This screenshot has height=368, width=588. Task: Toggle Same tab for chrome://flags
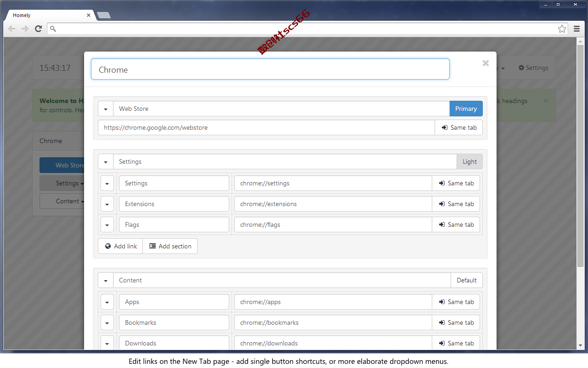(456, 224)
